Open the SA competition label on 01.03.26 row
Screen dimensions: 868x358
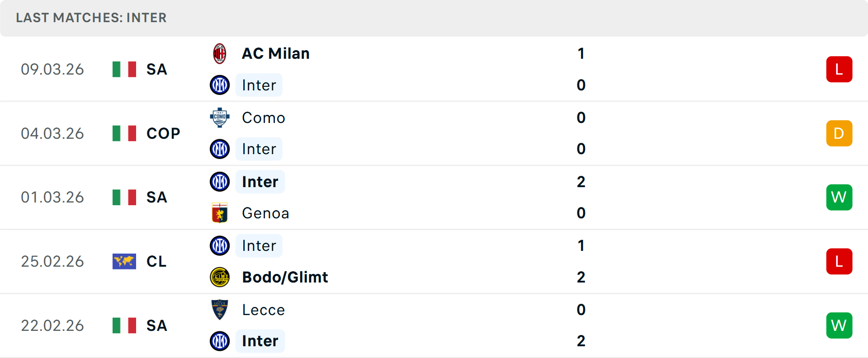(x=156, y=198)
